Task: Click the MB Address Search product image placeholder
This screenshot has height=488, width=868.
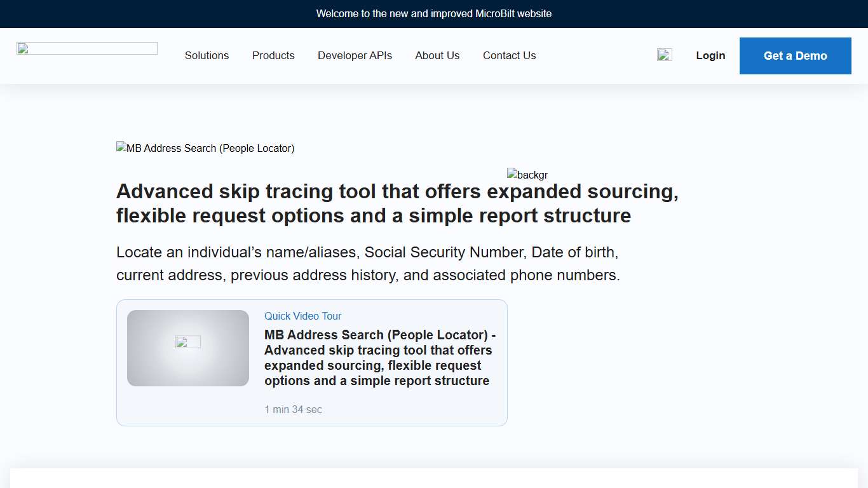Action: pos(205,148)
